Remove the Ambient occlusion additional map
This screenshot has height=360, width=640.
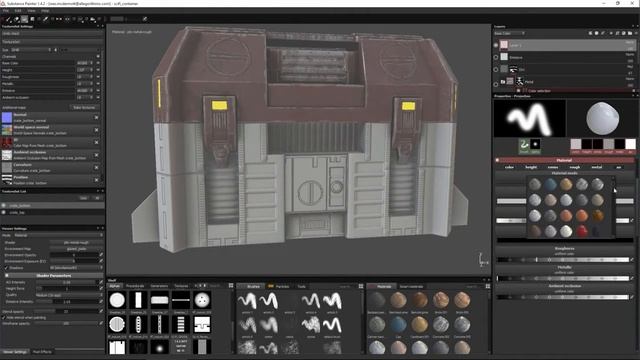pos(97,155)
